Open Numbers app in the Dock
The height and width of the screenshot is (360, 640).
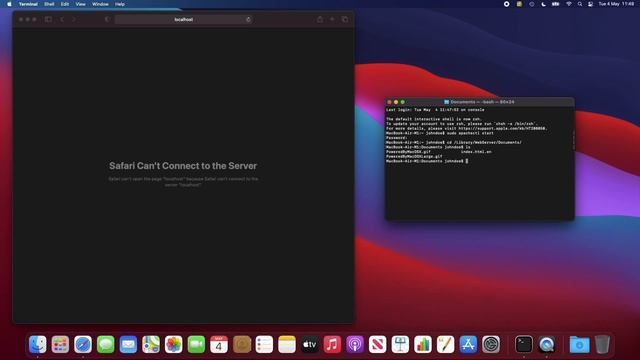click(x=423, y=344)
